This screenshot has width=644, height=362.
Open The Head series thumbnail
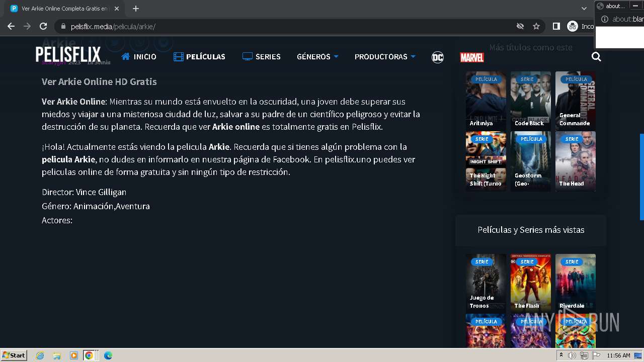(576, 161)
